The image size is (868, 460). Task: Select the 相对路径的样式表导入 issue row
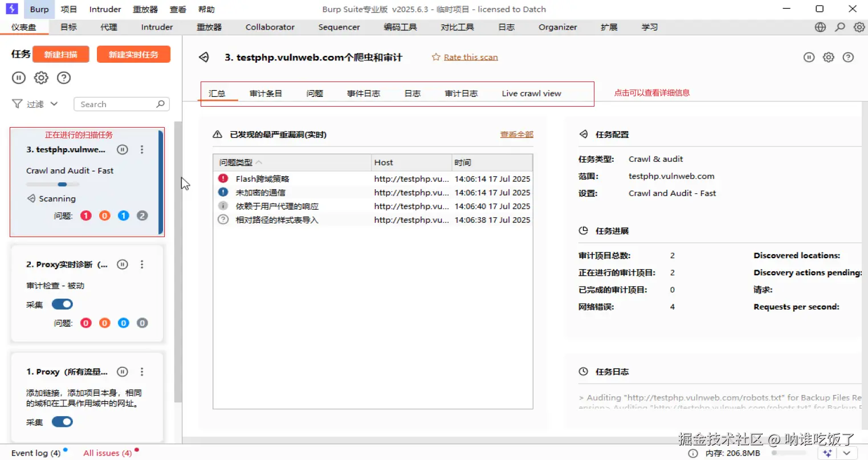click(x=373, y=219)
